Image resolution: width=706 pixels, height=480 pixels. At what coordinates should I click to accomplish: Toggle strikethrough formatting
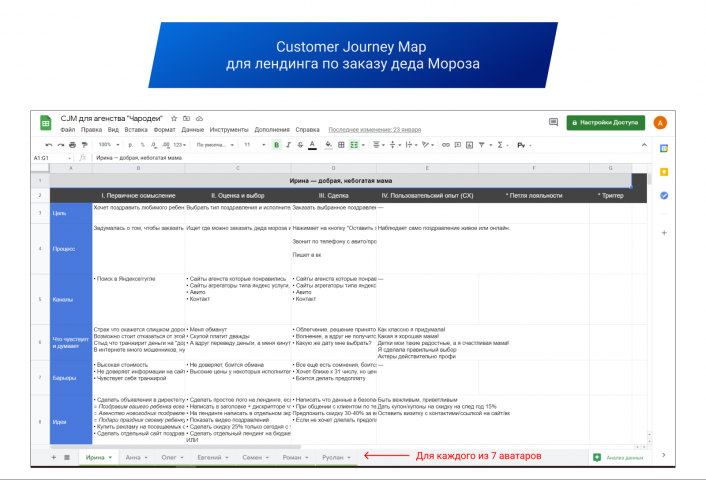300,145
